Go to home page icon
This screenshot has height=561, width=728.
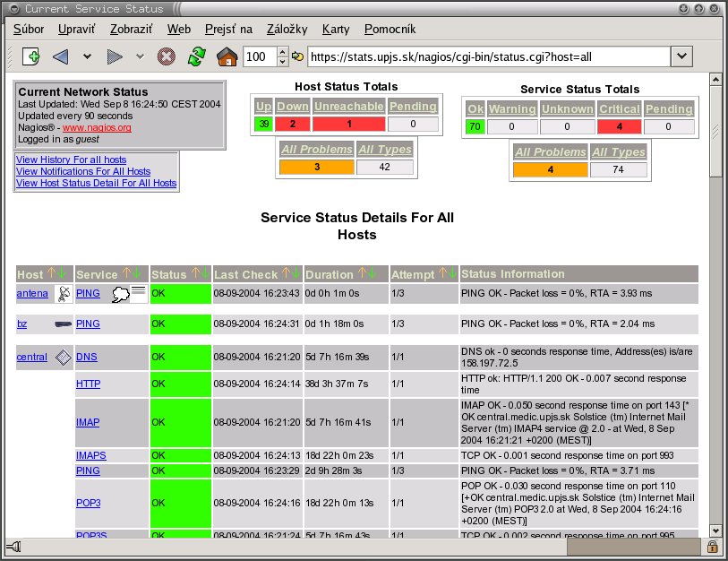click(x=227, y=56)
